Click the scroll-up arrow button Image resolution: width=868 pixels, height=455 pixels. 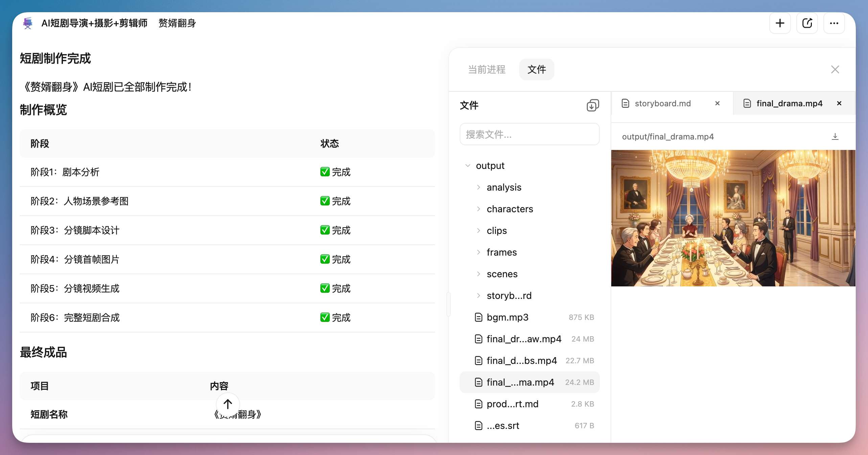pos(228,404)
